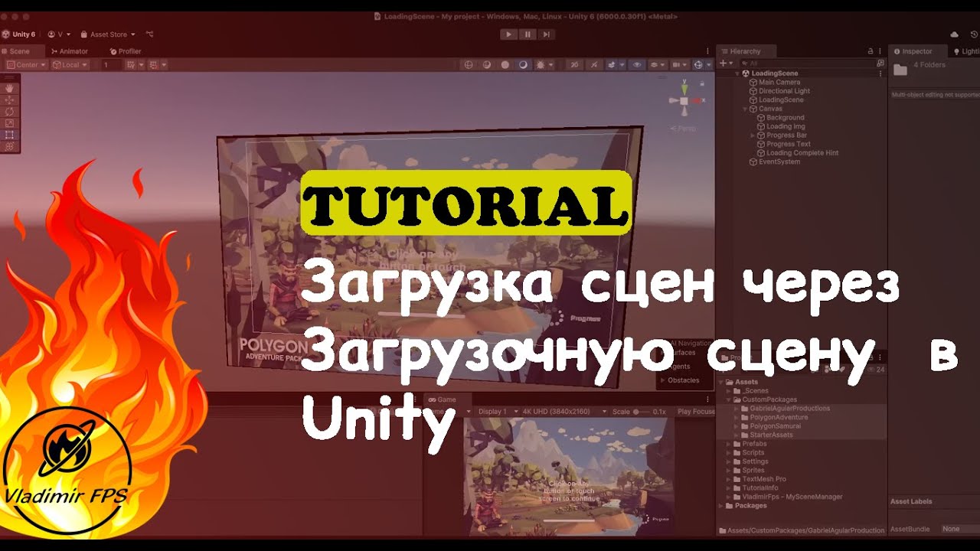Image resolution: width=980 pixels, height=551 pixels.
Task: Click the Scene orientation gizmo
Action: click(684, 100)
